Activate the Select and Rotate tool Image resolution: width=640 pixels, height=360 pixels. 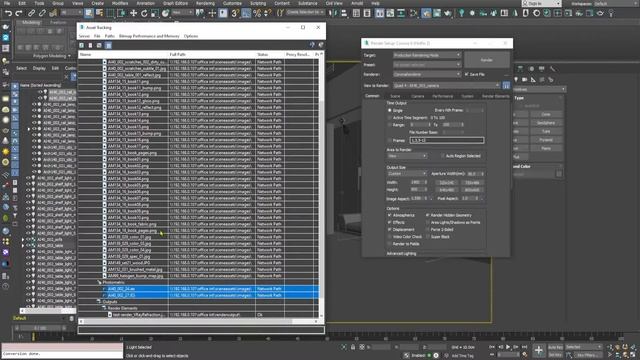point(144,13)
